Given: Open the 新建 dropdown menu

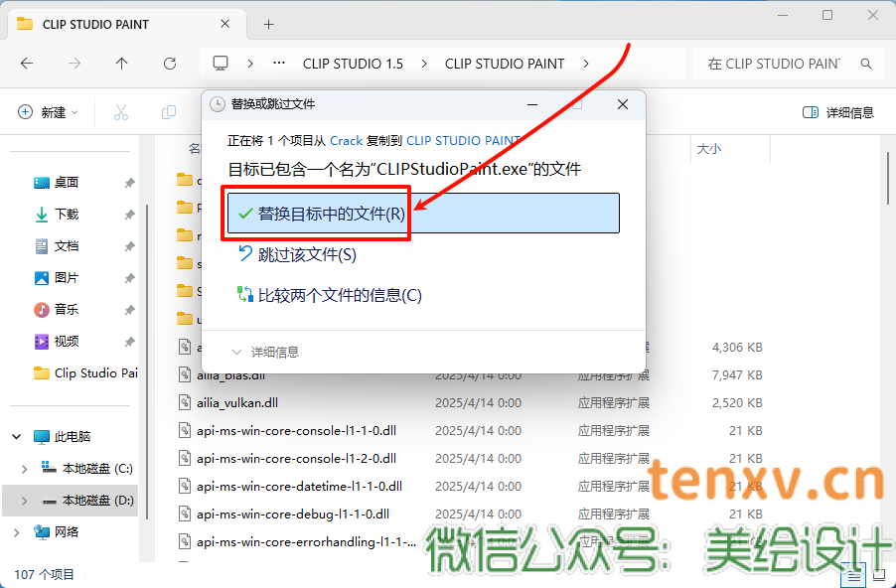Looking at the screenshot, I should 48,112.
